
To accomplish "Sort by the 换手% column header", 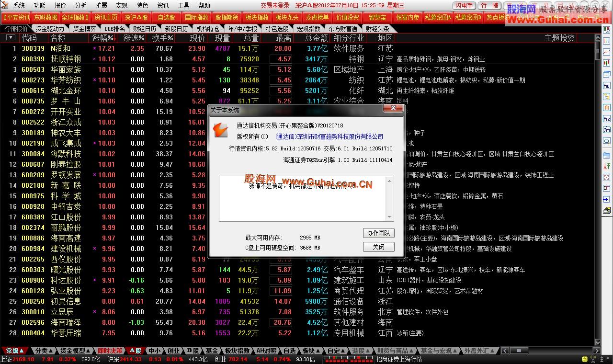I will pyautogui.click(x=162, y=38).
